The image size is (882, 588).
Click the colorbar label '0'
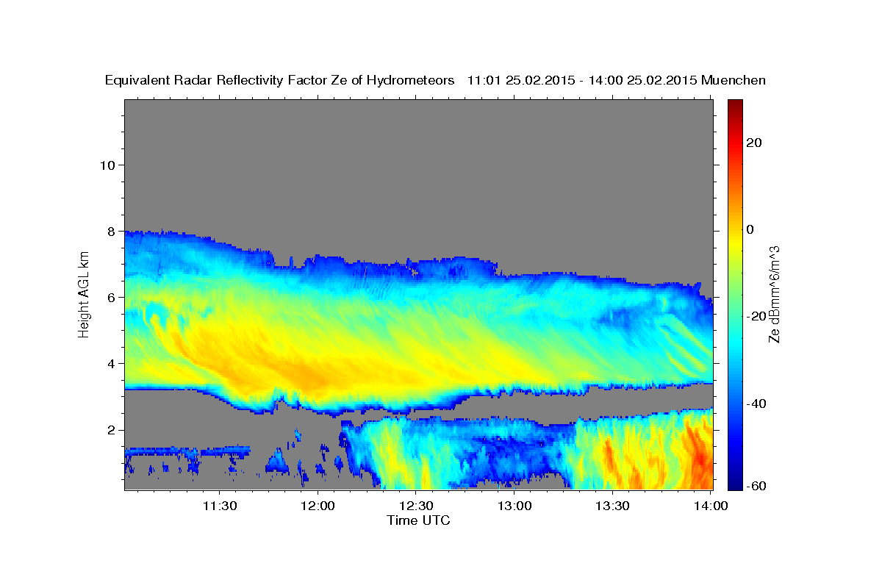(x=750, y=229)
